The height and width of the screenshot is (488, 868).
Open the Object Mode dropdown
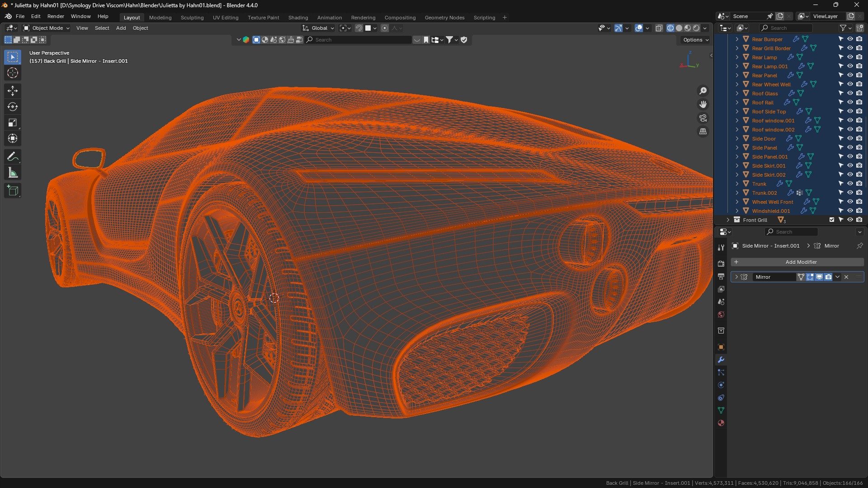point(47,28)
